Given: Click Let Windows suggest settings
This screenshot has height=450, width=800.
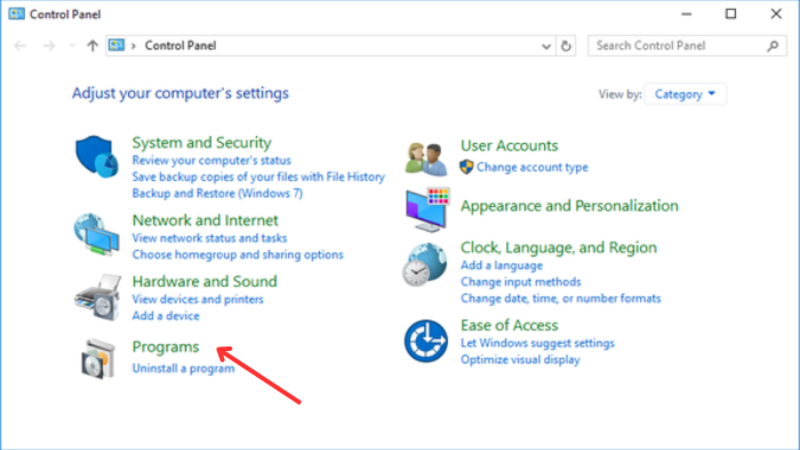Looking at the screenshot, I should (x=538, y=343).
